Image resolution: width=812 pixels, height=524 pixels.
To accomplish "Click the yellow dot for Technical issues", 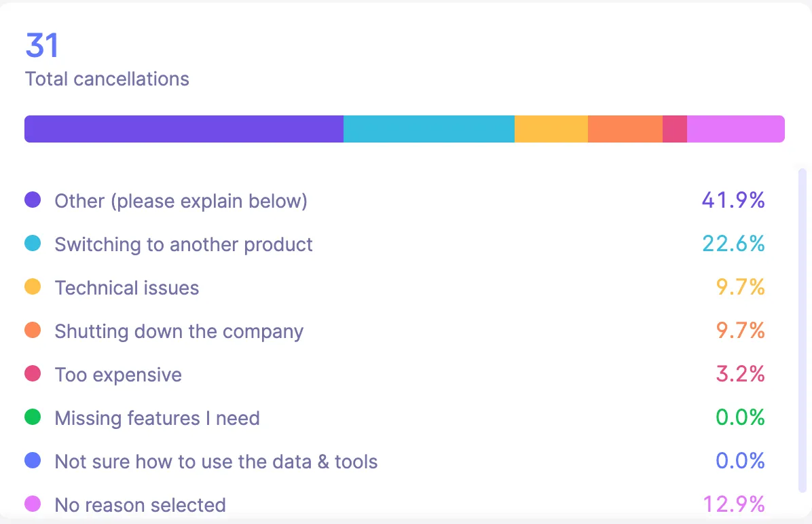I will [33, 287].
